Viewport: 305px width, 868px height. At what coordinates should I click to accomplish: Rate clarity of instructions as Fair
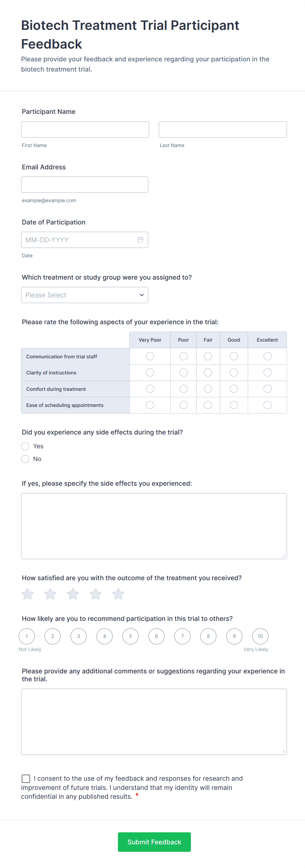click(x=208, y=372)
